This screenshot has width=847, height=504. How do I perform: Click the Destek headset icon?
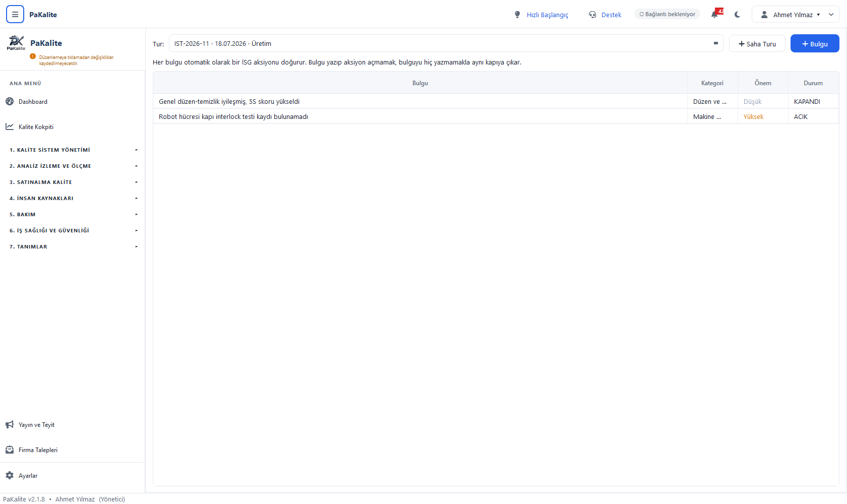pyautogui.click(x=592, y=15)
